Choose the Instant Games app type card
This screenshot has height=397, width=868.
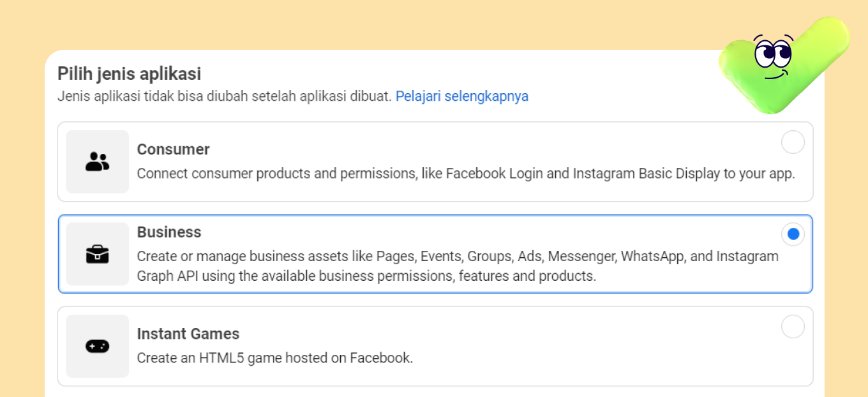[x=435, y=347]
